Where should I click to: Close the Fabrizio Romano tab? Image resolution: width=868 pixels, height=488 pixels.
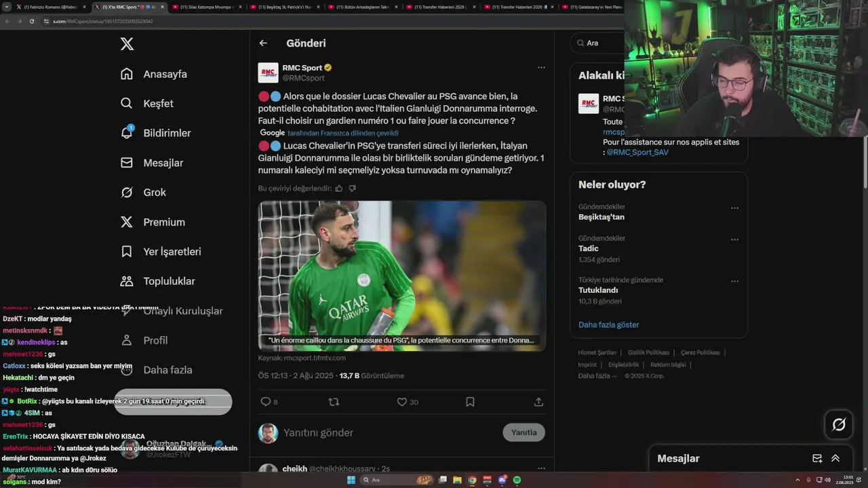tap(84, 7)
